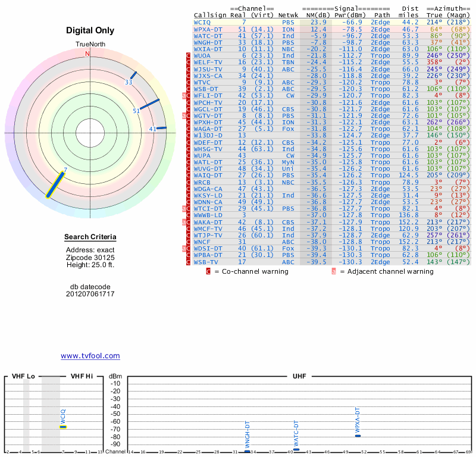Viewport: 476px width, 457px height.
Task: Click the red N true north marker
Action: [87, 54]
